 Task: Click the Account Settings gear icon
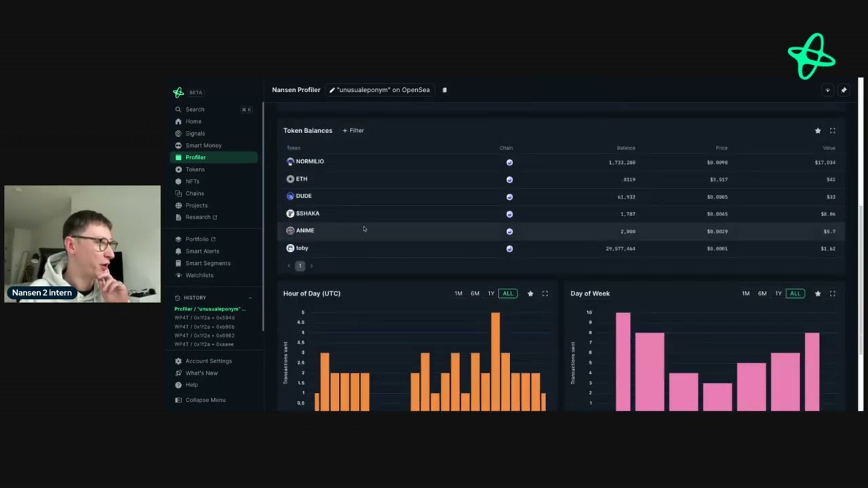tap(178, 361)
